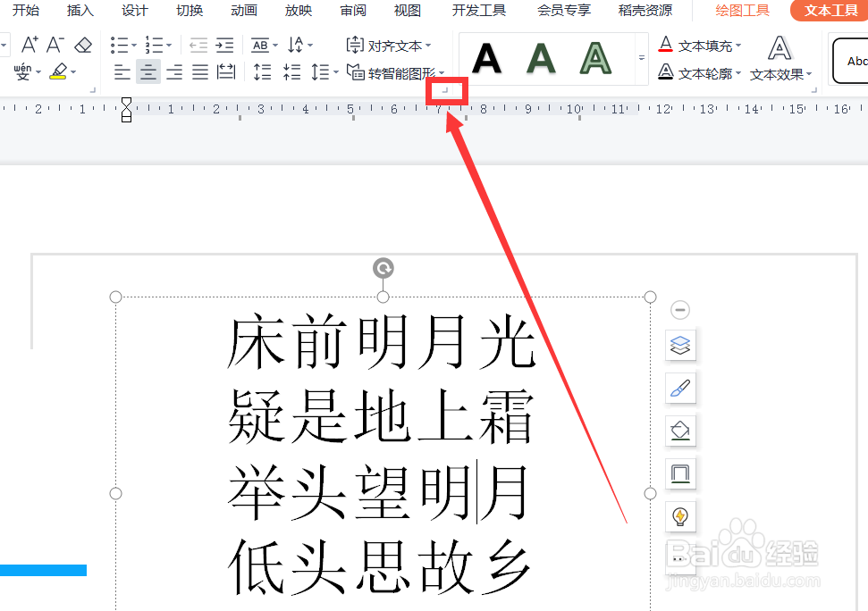868x611 pixels.
Task: Click the increase paragraph spacing icon
Action: tap(263, 71)
